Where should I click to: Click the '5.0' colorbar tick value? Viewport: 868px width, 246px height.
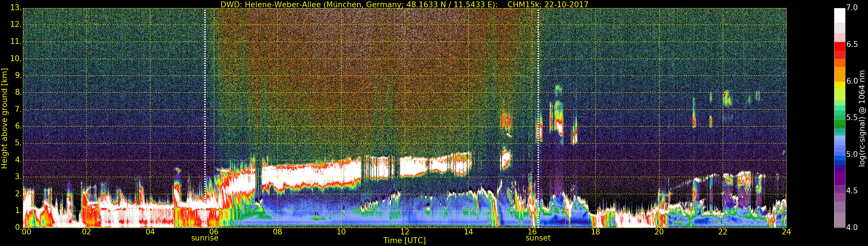[x=852, y=154]
